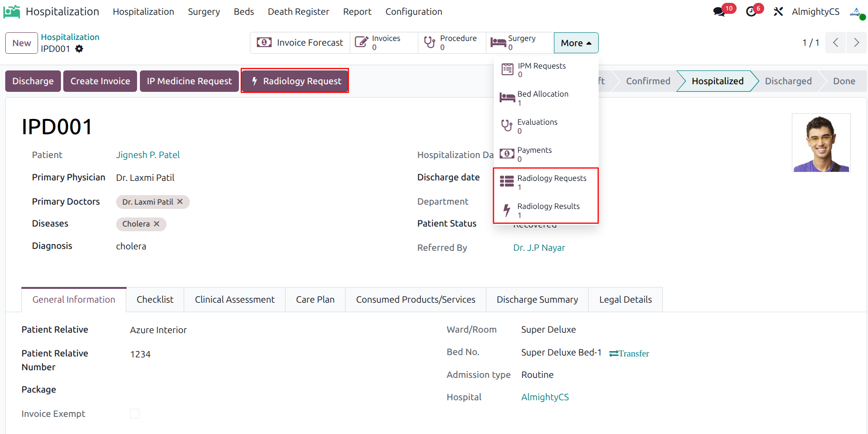Switch to Clinical Assessment tab
This screenshot has width=868, height=434.
click(x=235, y=300)
